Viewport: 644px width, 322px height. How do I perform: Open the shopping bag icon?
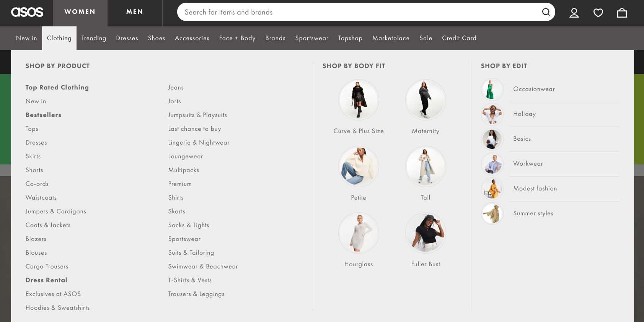click(622, 13)
